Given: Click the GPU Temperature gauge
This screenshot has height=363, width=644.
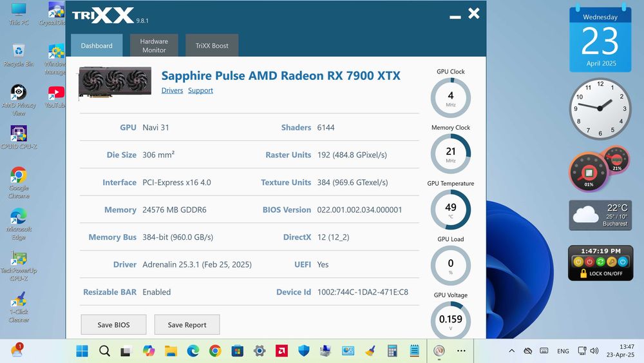Looking at the screenshot, I should click(451, 210).
